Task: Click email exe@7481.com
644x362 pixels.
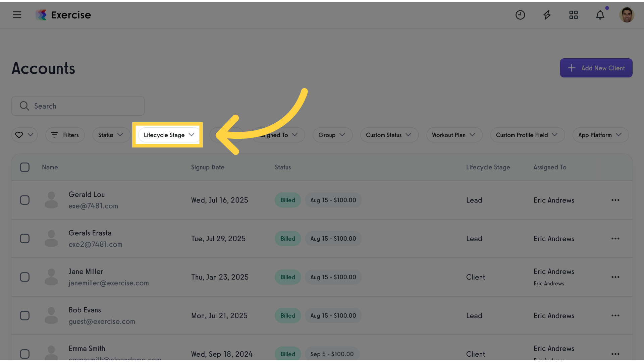Action: 93,206
